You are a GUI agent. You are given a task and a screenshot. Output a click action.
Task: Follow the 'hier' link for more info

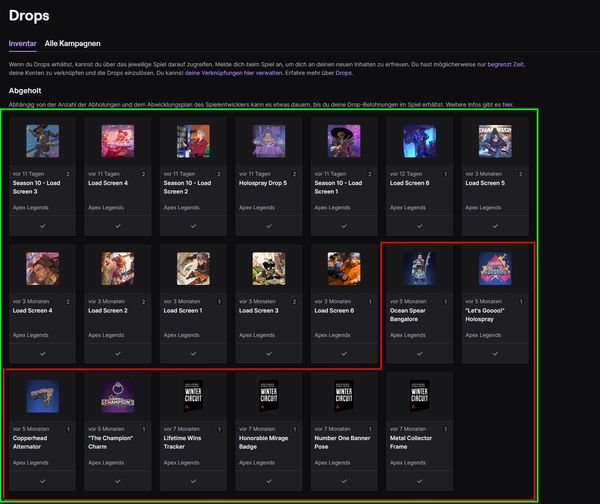pos(507,104)
